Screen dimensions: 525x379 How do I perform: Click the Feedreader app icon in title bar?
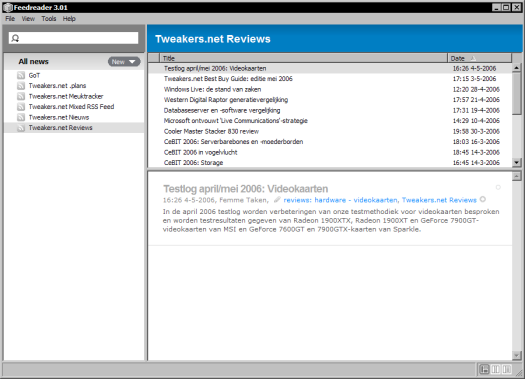pyautogui.click(x=8, y=7)
